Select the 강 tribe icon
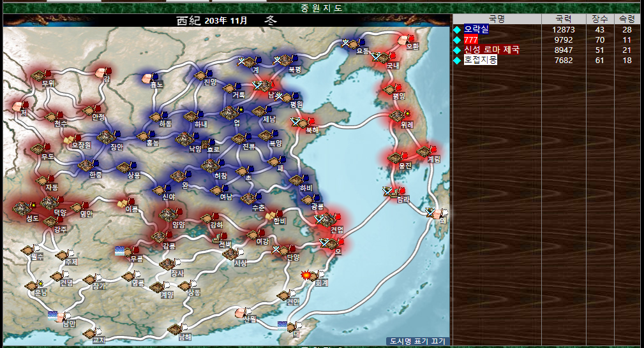 pos(100,73)
